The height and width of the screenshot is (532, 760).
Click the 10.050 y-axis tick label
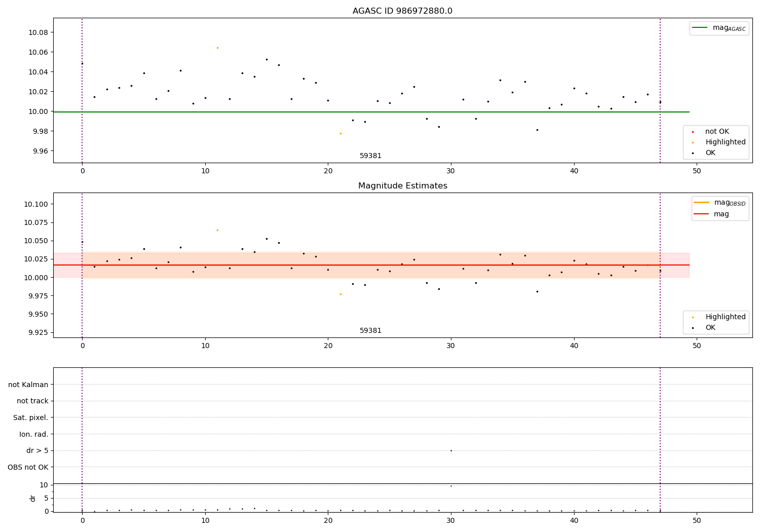coord(36,241)
